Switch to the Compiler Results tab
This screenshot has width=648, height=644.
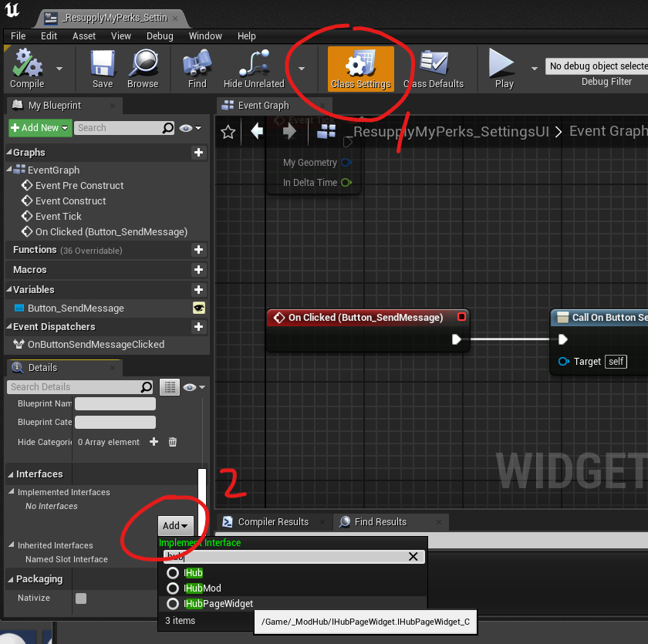point(273,522)
